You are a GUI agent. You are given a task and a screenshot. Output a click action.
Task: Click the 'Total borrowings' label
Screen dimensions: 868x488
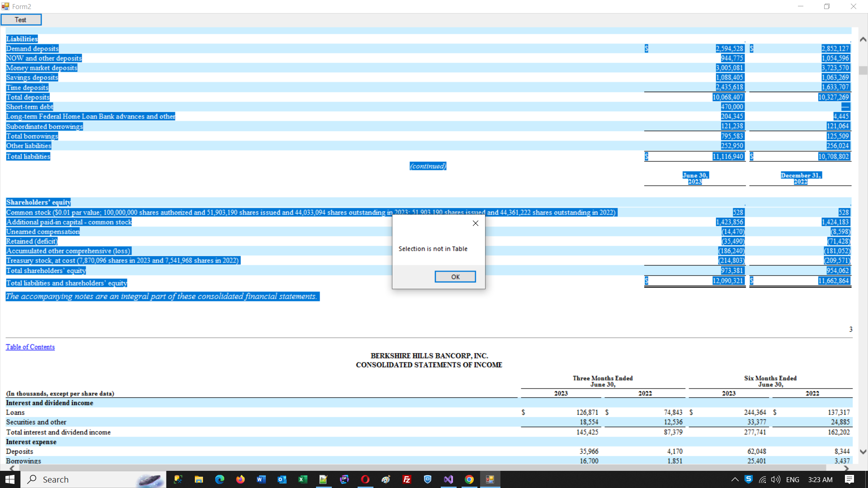[32, 136]
